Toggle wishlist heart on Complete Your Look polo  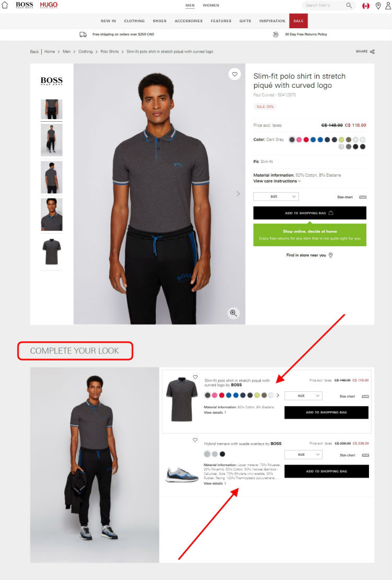[195, 377]
